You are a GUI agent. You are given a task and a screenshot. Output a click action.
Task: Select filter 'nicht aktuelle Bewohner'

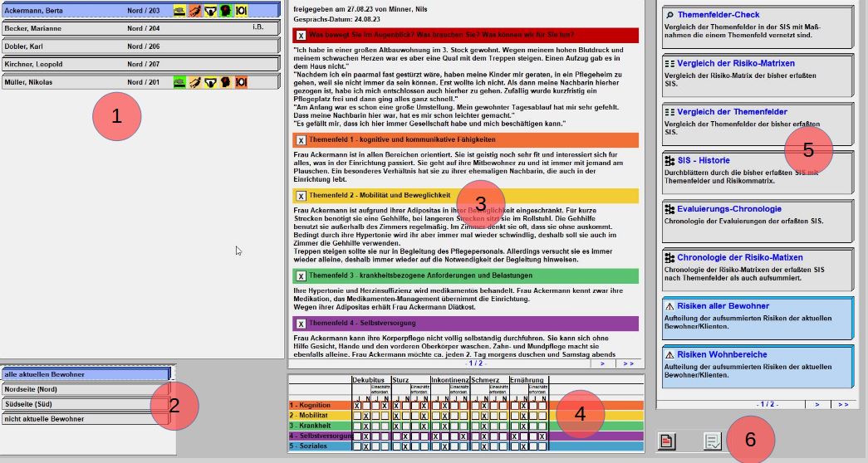(x=86, y=419)
